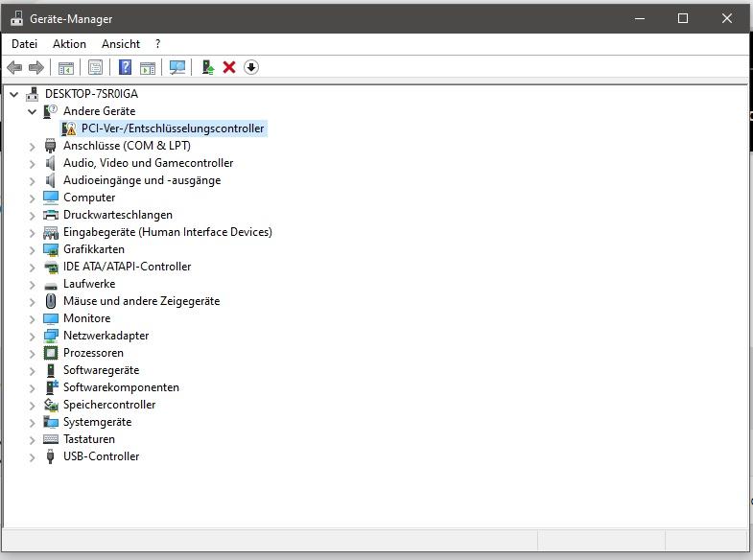Expand the IDE ATA/ATAPI-Controller category

point(33,268)
